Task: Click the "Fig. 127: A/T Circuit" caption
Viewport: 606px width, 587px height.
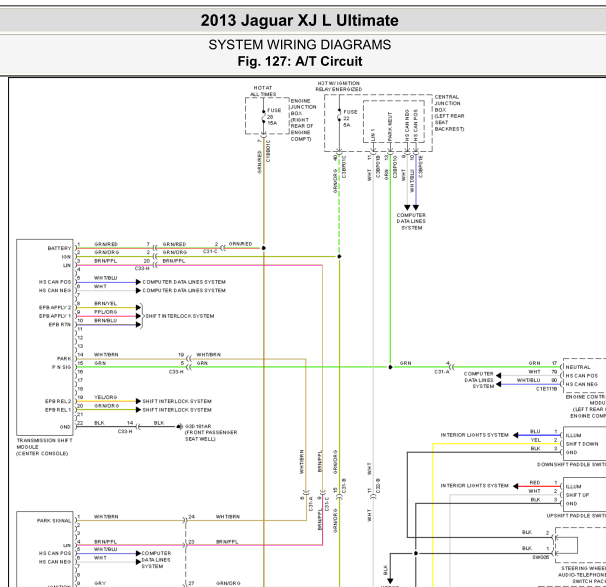Action: coord(300,61)
